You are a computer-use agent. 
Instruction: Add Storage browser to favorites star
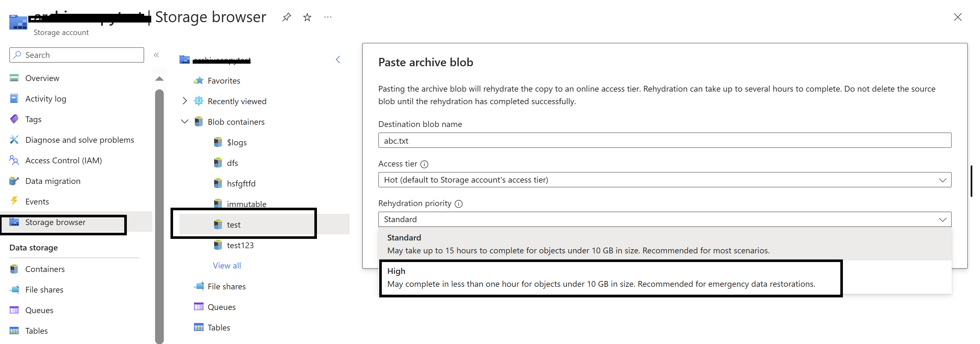pyautogui.click(x=307, y=17)
